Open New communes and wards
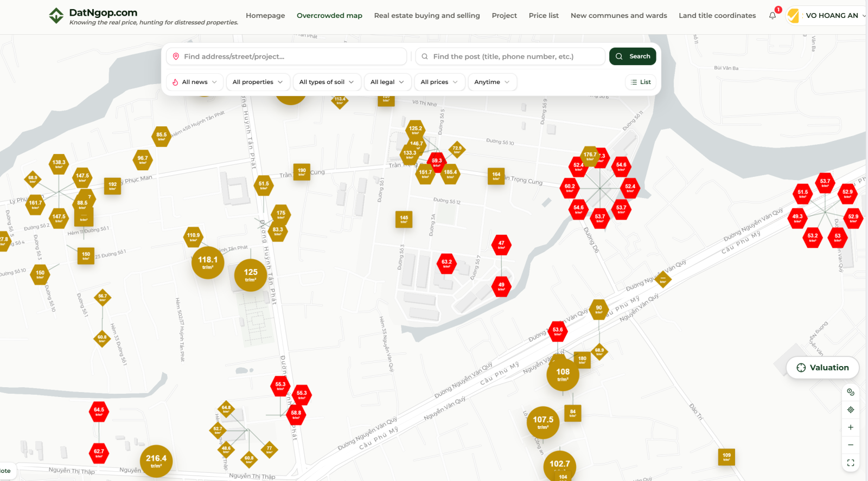Screen dimensions: 868x481 pos(618,16)
